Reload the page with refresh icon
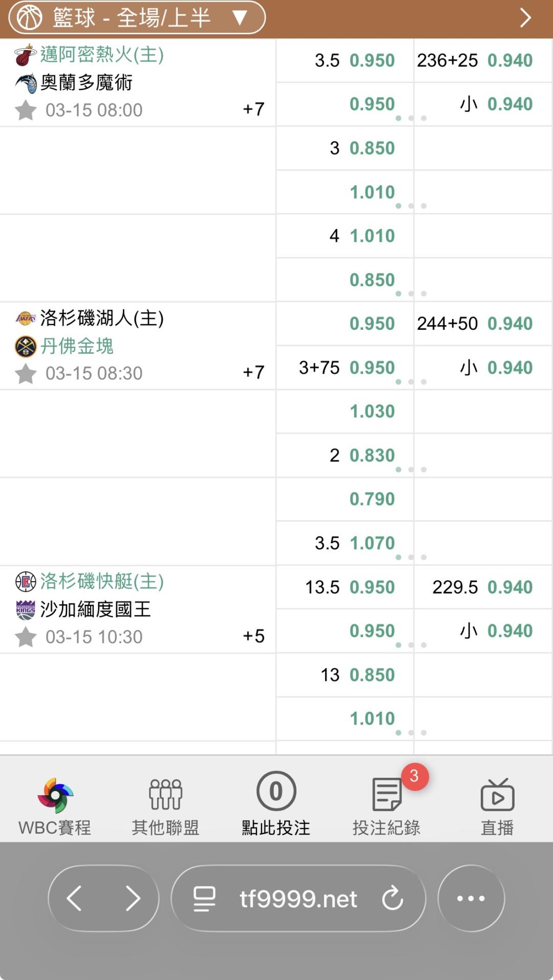The height and width of the screenshot is (980, 553). [393, 898]
